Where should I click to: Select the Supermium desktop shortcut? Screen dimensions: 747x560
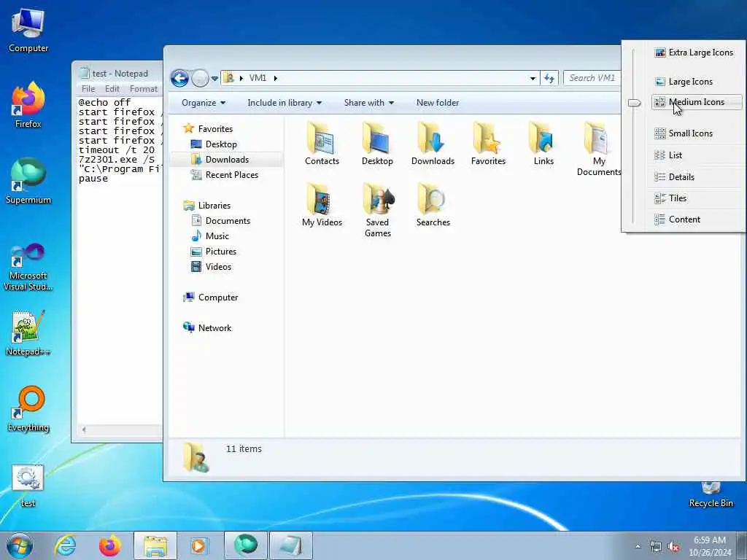pyautogui.click(x=28, y=182)
